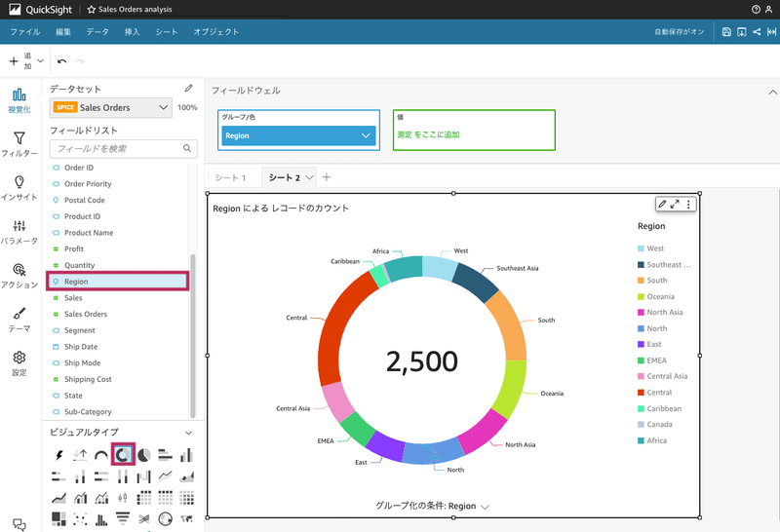The width and height of the screenshot is (780, 532).
Task: Open the インサイト insights panel
Action: 19,188
